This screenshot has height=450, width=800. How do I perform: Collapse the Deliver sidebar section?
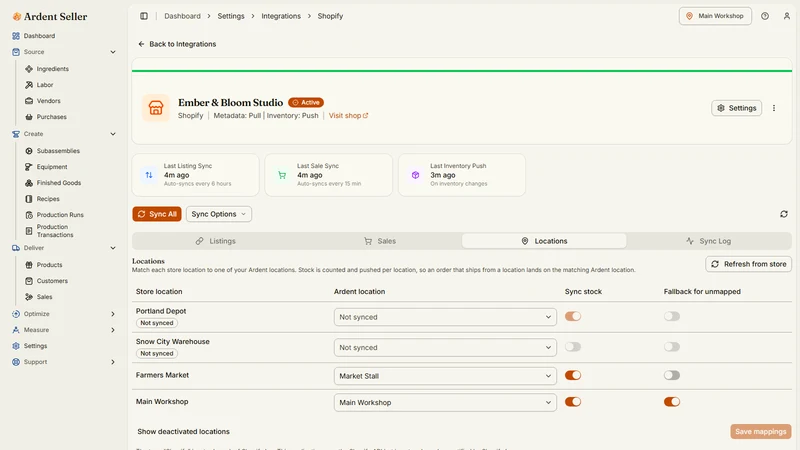[x=113, y=248]
